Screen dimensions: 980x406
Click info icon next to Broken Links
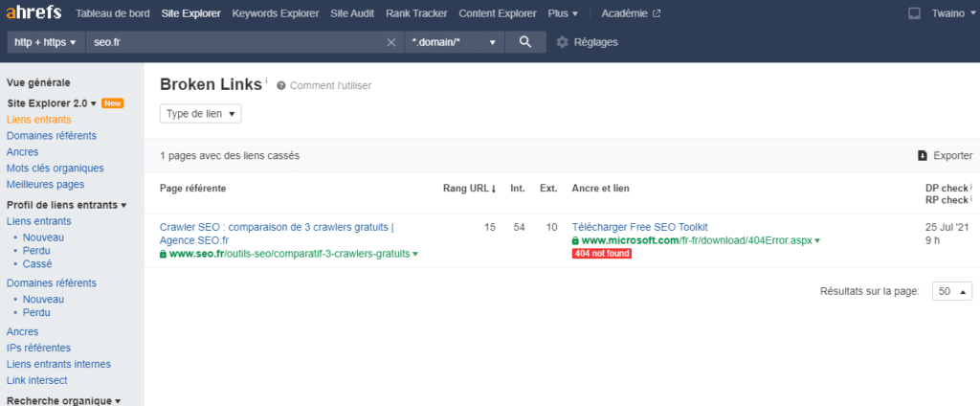[x=266, y=80]
